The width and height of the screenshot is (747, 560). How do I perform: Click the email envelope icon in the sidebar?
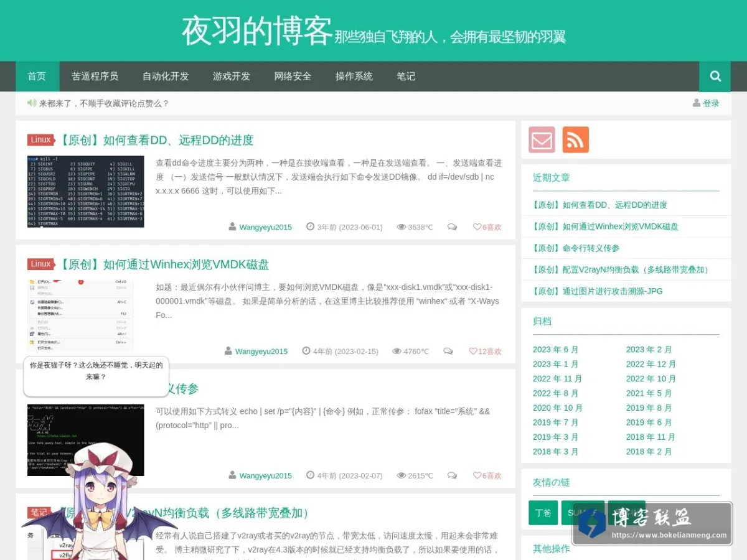tap(542, 140)
